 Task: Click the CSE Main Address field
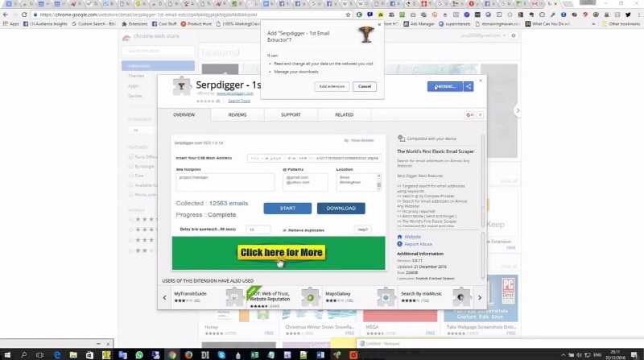pos(314,158)
